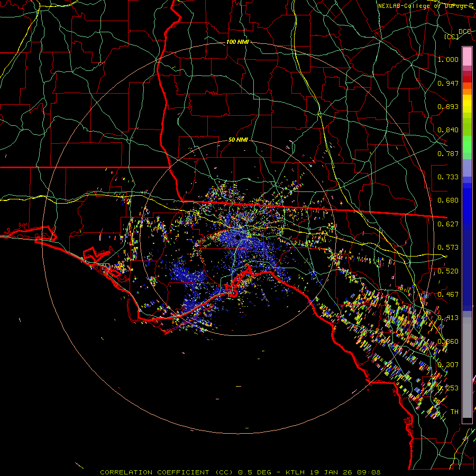Click the 50 NMI range ring label

[x=239, y=140]
